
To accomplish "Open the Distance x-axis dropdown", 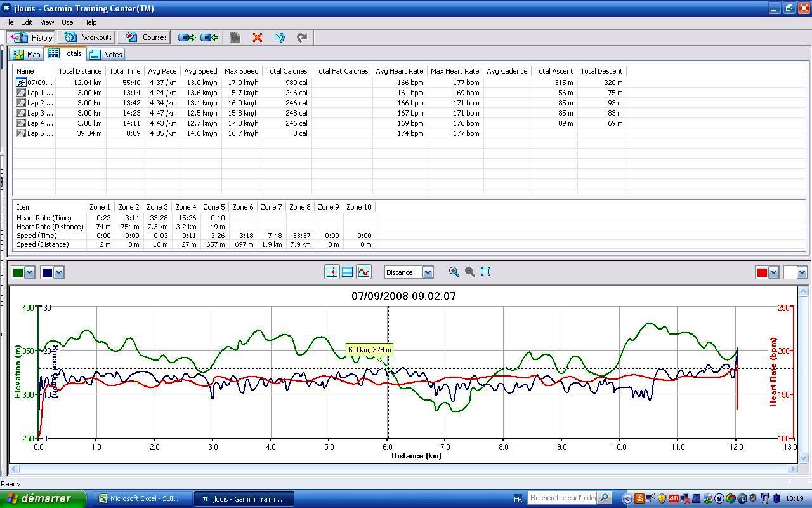I will tap(428, 272).
